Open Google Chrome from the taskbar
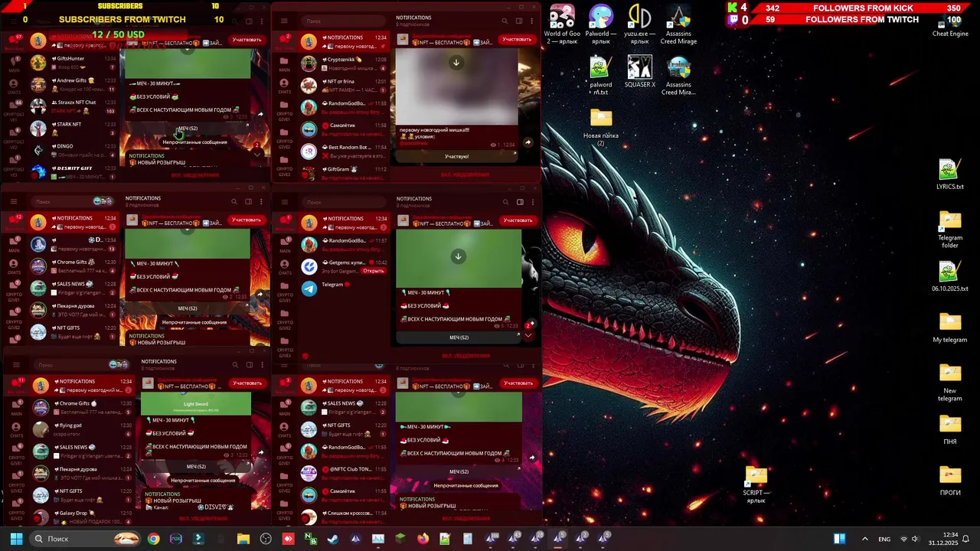The image size is (980, 551). 154,539
